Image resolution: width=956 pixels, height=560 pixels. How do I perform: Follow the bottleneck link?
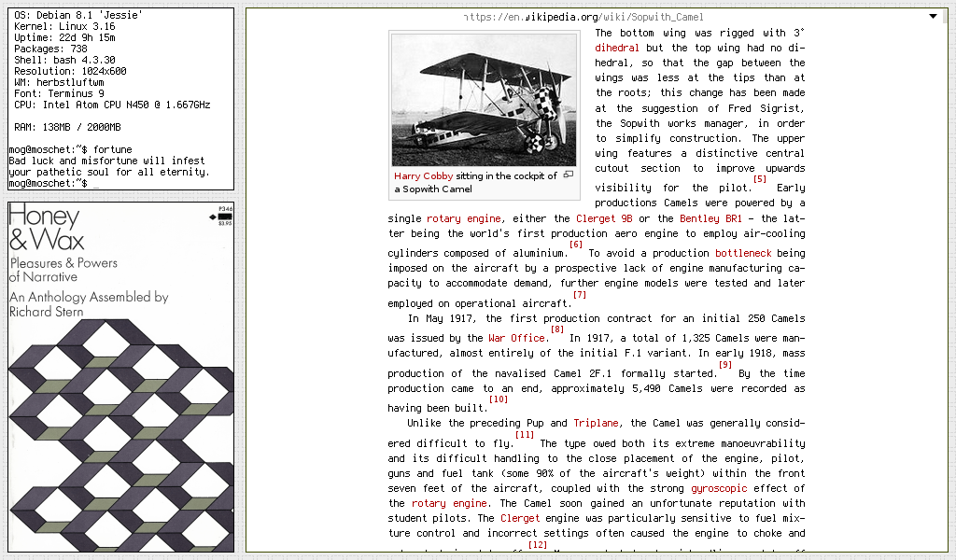click(743, 253)
